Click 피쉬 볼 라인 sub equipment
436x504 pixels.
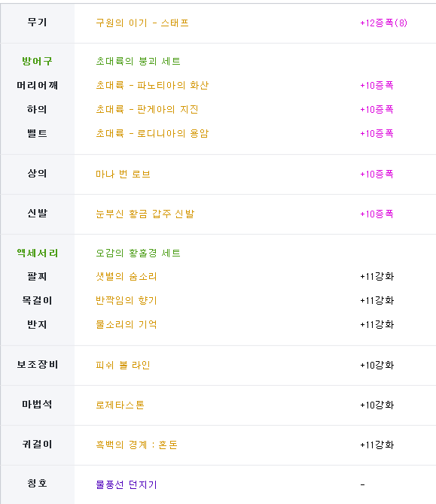tap(123, 366)
